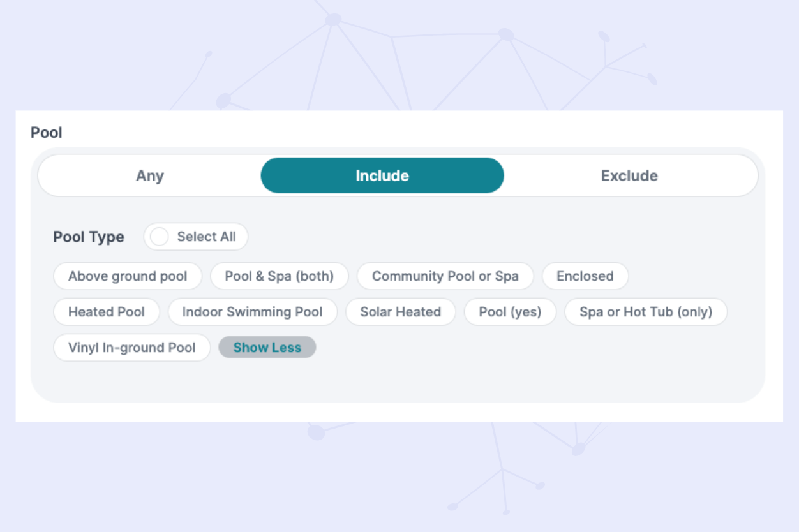Collapse pool types with Show Less
This screenshot has height=532, width=799.
(x=267, y=348)
